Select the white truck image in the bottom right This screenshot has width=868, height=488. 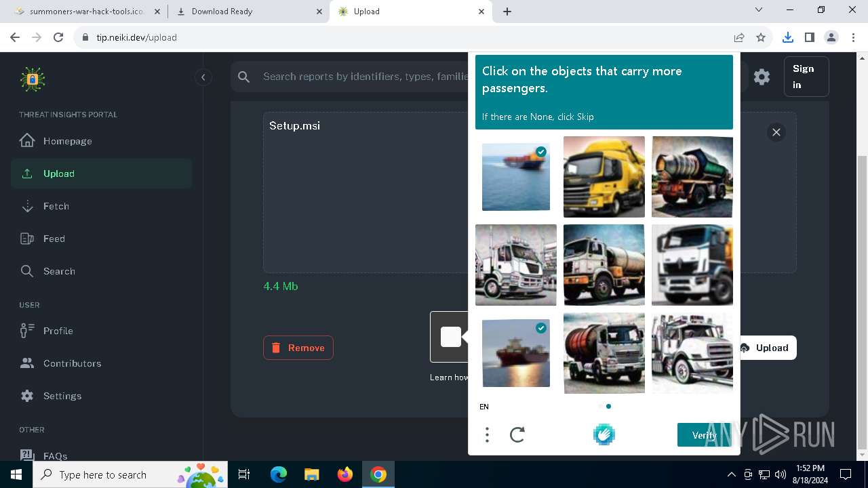click(692, 353)
